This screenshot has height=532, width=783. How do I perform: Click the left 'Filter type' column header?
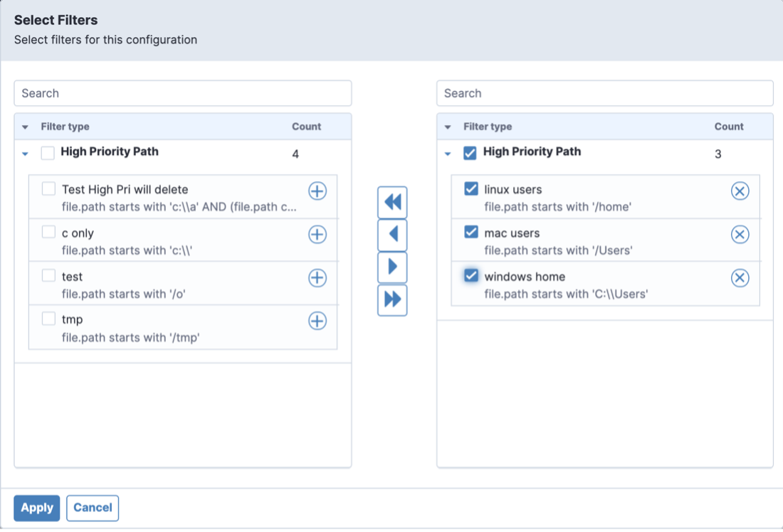click(65, 127)
